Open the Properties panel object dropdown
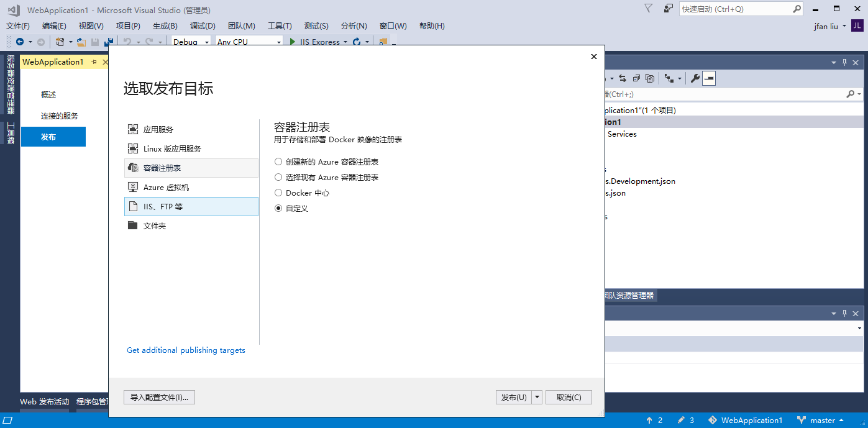 (860, 328)
